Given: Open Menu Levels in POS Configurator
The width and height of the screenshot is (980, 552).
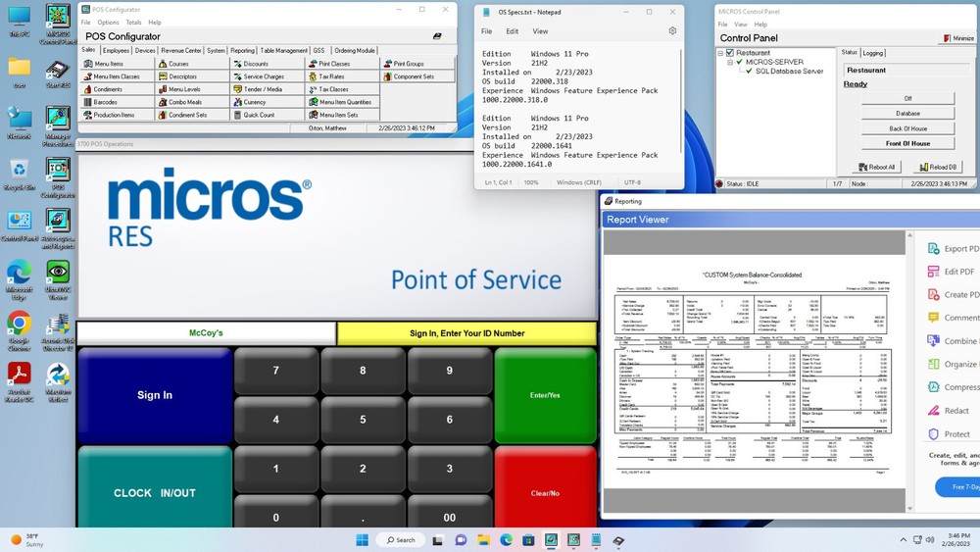Looking at the screenshot, I should [192, 89].
